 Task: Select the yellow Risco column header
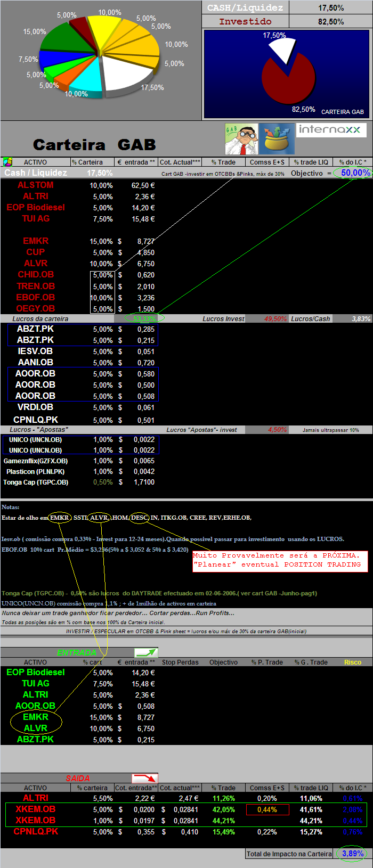click(x=353, y=662)
